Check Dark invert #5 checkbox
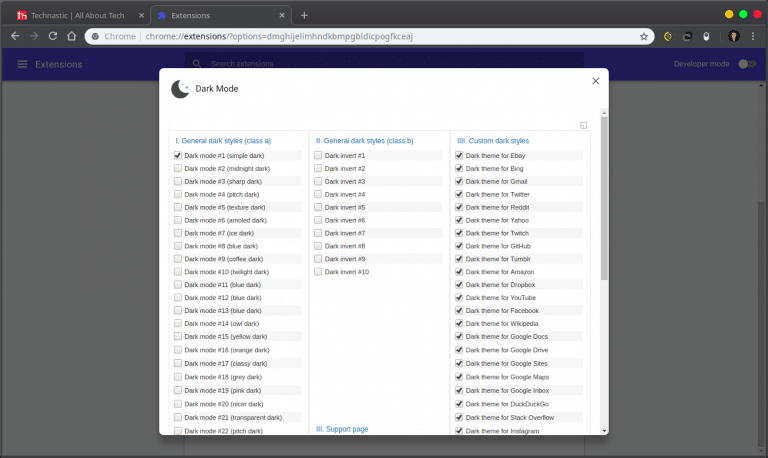Screen dimensions: 768x458 point(318,207)
